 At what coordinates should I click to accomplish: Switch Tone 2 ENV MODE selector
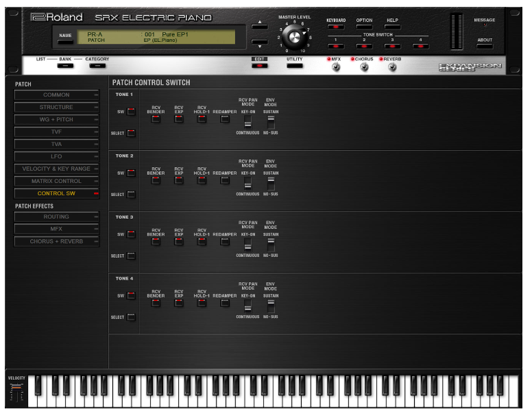(x=271, y=184)
